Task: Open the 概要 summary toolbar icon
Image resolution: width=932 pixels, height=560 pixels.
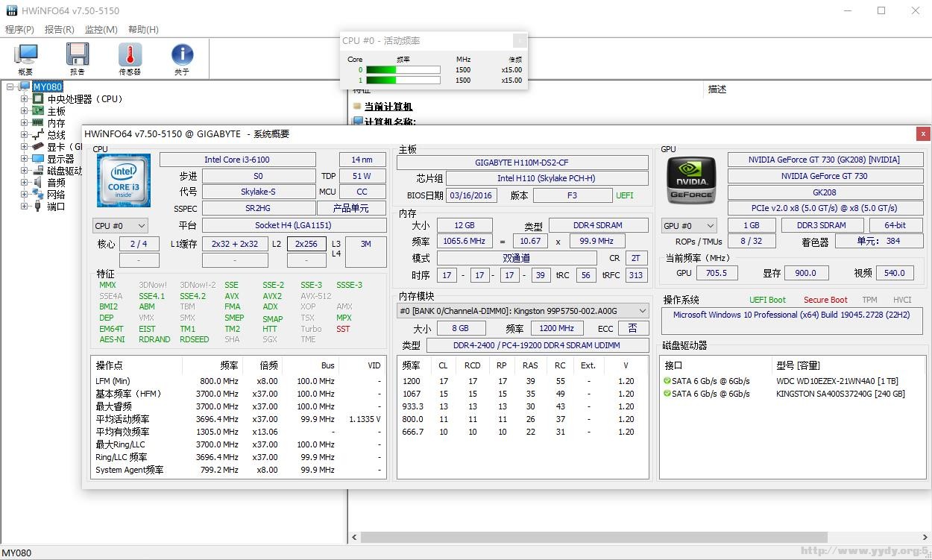Action: tap(25, 55)
